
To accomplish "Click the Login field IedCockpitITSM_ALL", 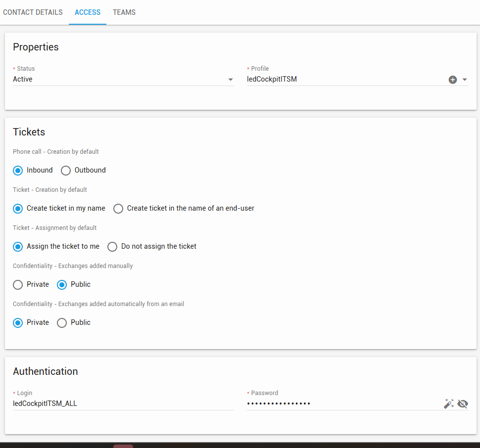I will (124, 403).
